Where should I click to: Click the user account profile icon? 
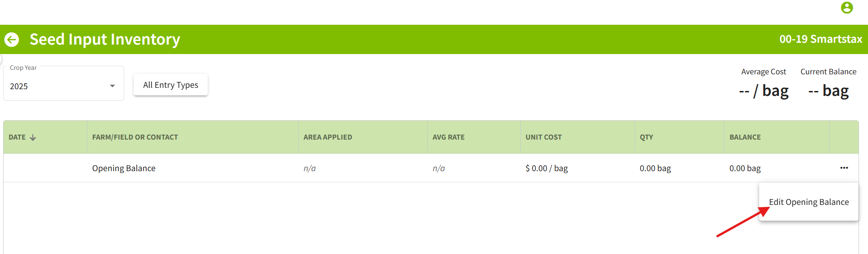click(847, 8)
